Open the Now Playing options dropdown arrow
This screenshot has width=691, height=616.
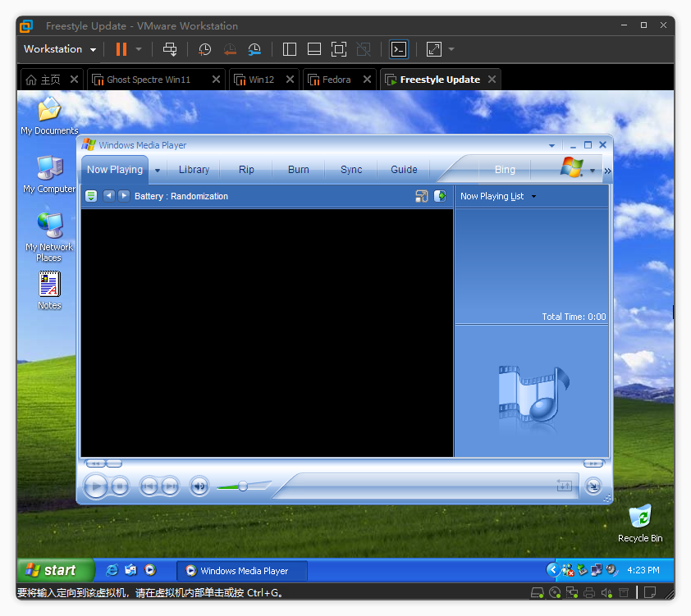click(x=157, y=171)
